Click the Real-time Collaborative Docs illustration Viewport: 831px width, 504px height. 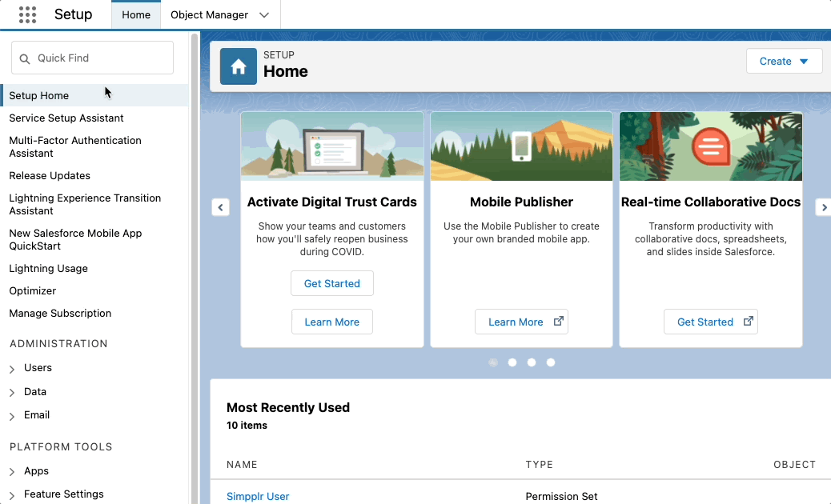[x=711, y=146]
